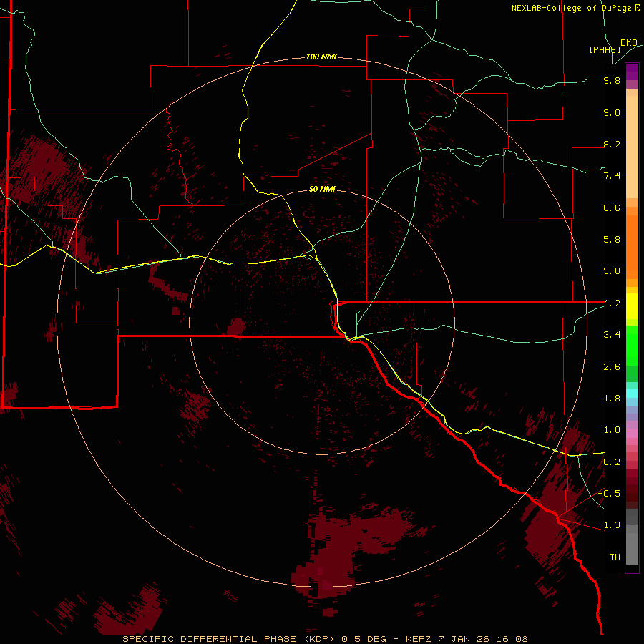Click the 50 NMI range ring label
Image resolution: width=644 pixels, height=644 pixels.
pyautogui.click(x=322, y=189)
